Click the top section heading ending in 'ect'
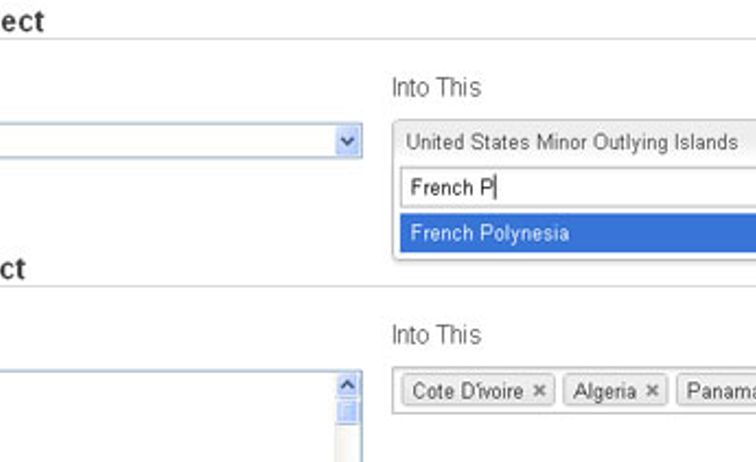The image size is (756, 462). [x=22, y=22]
